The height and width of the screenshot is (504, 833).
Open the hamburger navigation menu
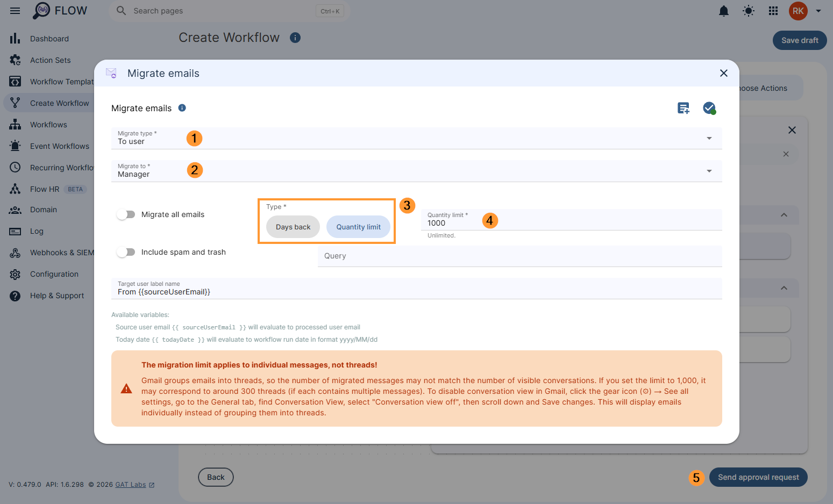[15, 11]
